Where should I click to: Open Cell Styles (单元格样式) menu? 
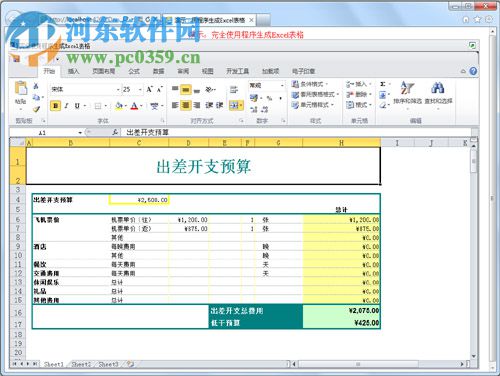313,105
